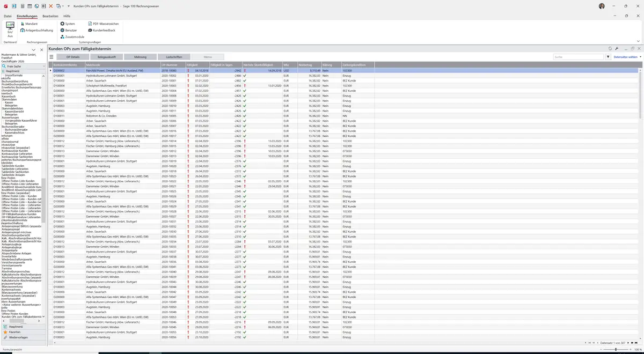Click the OP Details button
644x354 pixels.
coord(73,57)
